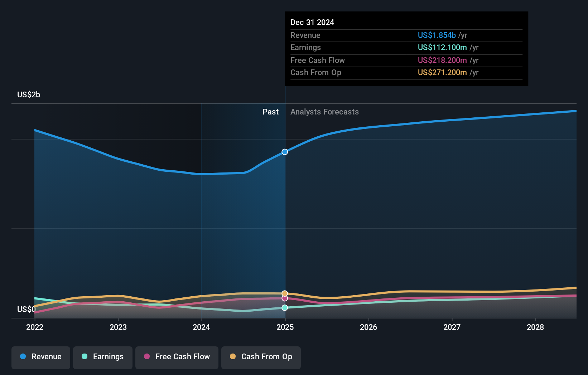Click the teal Earnings legend dot

pos(84,357)
